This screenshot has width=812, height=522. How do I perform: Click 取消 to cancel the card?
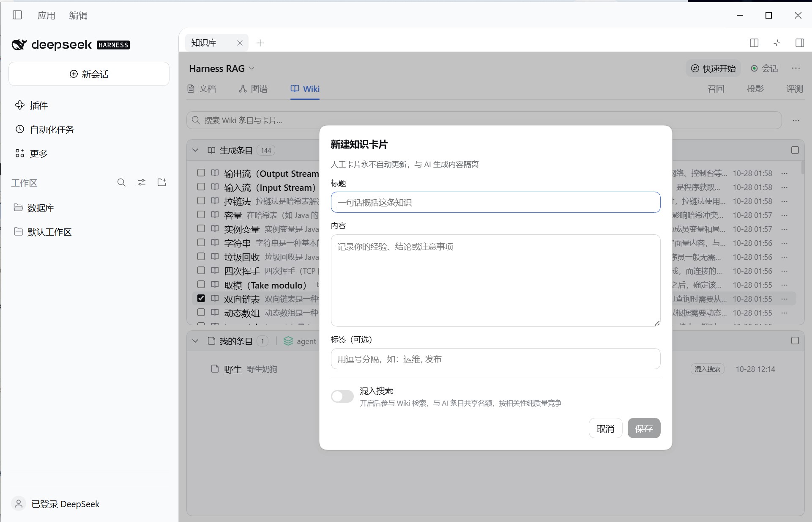tap(605, 429)
